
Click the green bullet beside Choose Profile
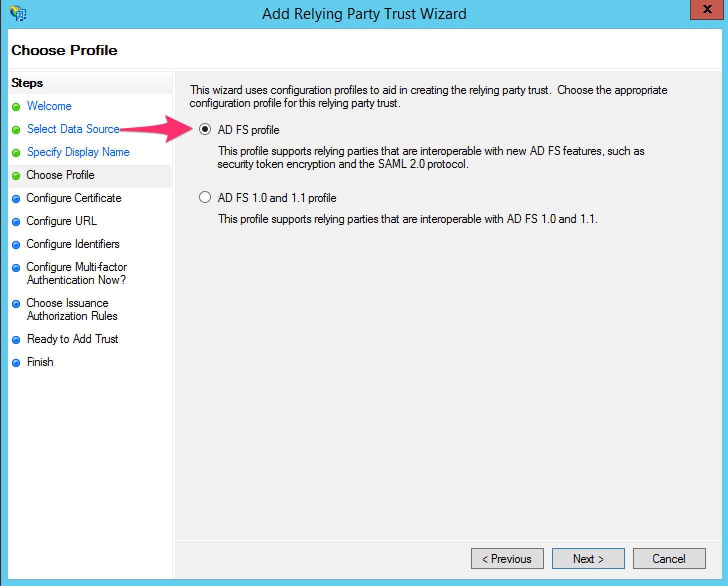tap(16, 175)
